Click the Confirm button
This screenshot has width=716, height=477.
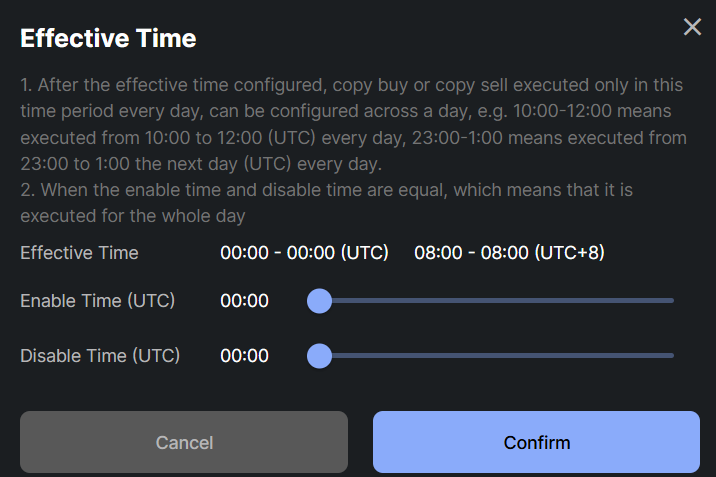[536, 442]
